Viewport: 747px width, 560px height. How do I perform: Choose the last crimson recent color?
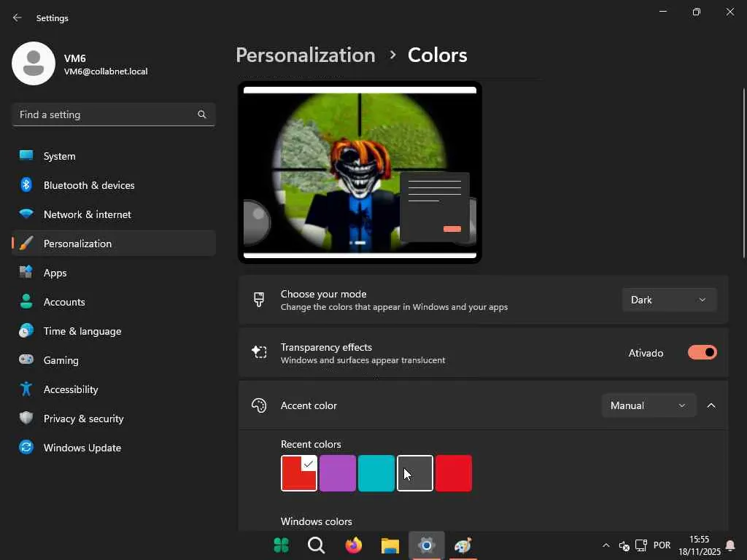click(x=454, y=472)
